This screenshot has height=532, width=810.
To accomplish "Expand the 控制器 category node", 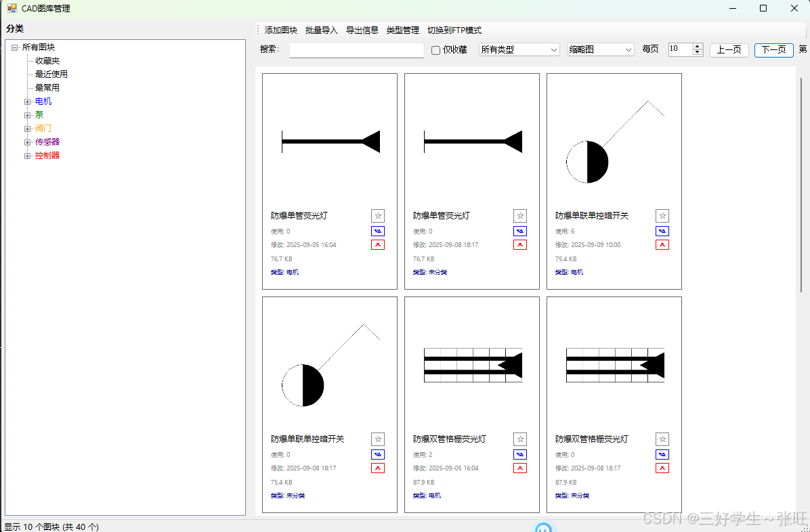I will (27, 156).
